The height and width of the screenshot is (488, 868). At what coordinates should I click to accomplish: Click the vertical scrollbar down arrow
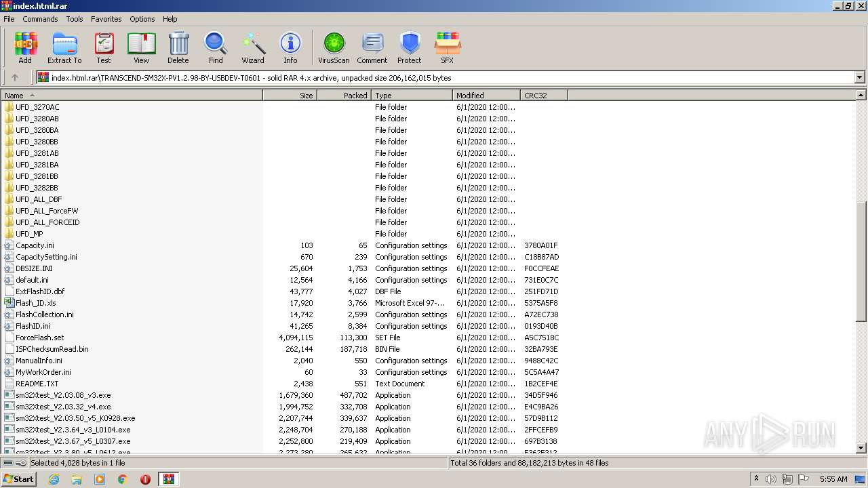pyautogui.click(x=861, y=448)
